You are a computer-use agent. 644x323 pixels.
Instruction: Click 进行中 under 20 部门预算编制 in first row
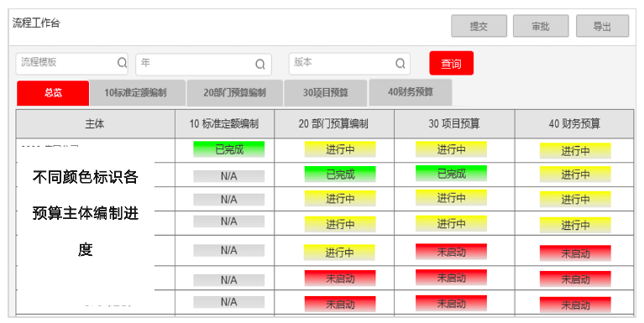pyautogui.click(x=340, y=149)
